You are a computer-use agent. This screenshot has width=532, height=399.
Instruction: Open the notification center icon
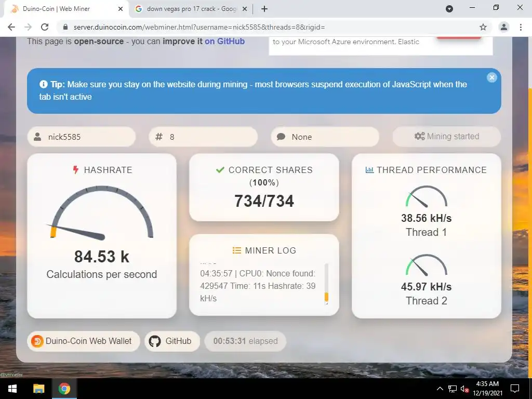(x=515, y=389)
